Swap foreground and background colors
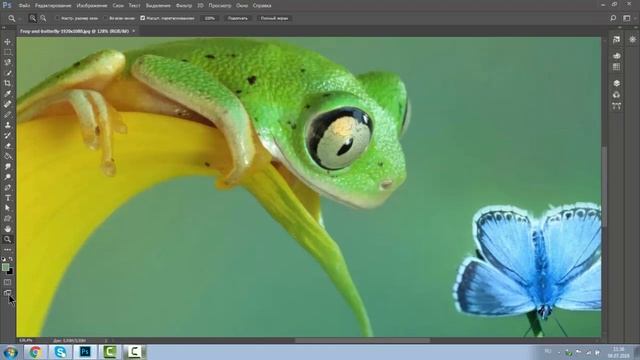 [x=11, y=259]
